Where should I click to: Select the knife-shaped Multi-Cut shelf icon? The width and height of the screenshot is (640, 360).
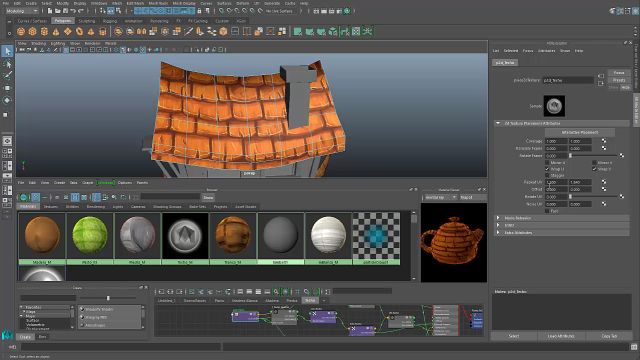tap(189, 31)
